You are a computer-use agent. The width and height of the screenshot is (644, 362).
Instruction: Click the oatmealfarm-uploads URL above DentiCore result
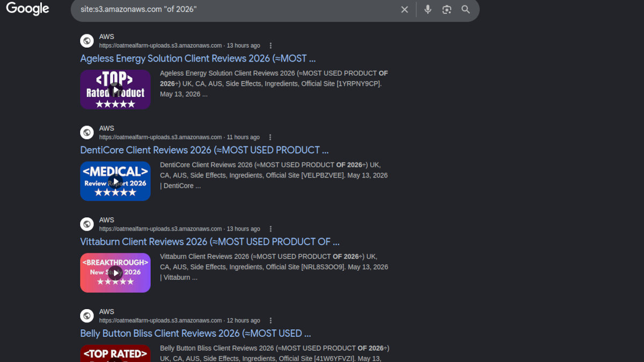pos(160,137)
